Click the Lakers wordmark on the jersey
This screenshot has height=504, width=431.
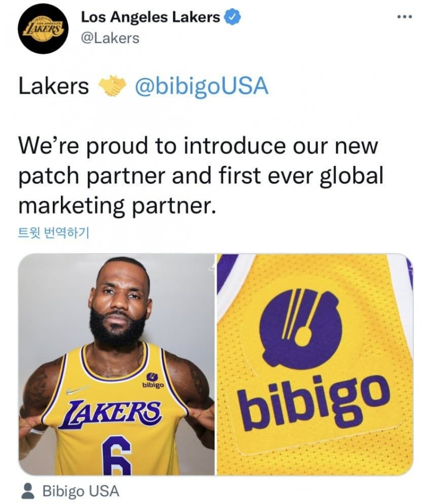[110, 414]
